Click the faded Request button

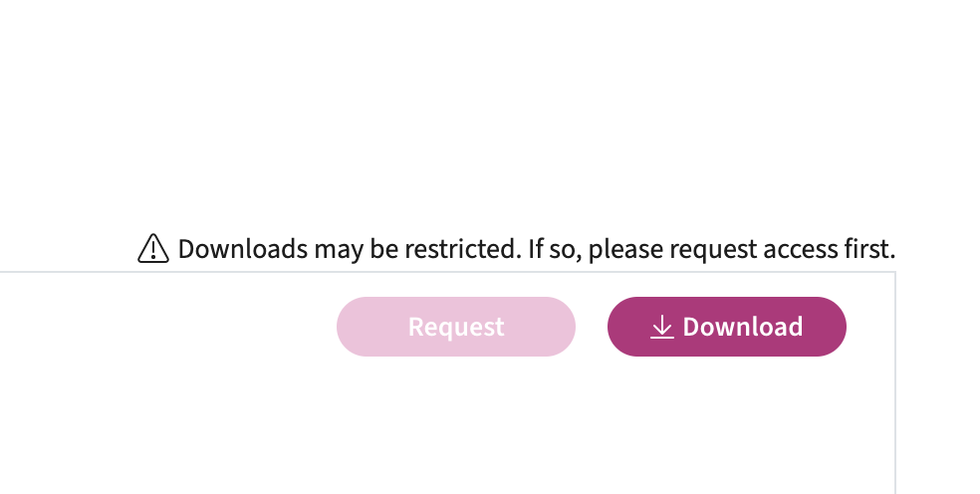456,327
